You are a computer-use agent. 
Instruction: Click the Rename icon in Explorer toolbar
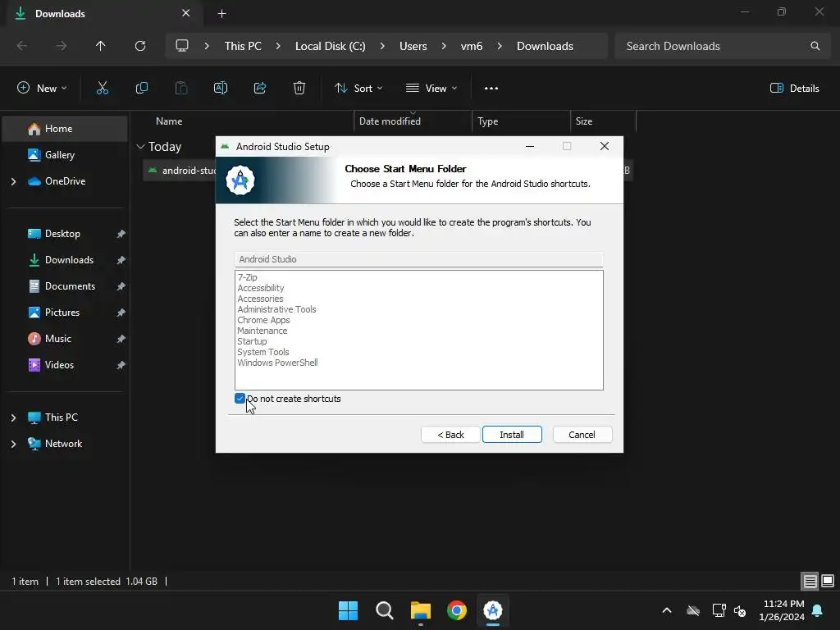click(x=221, y=89)
